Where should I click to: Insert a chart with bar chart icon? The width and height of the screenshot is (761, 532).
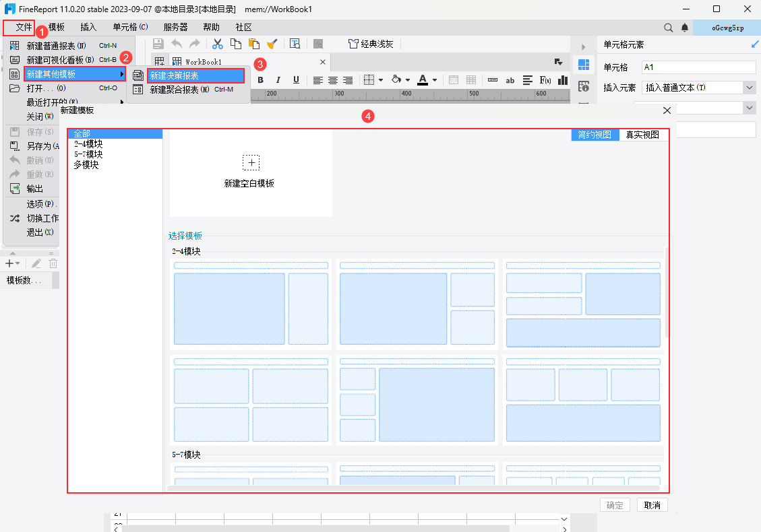[563, 80]
